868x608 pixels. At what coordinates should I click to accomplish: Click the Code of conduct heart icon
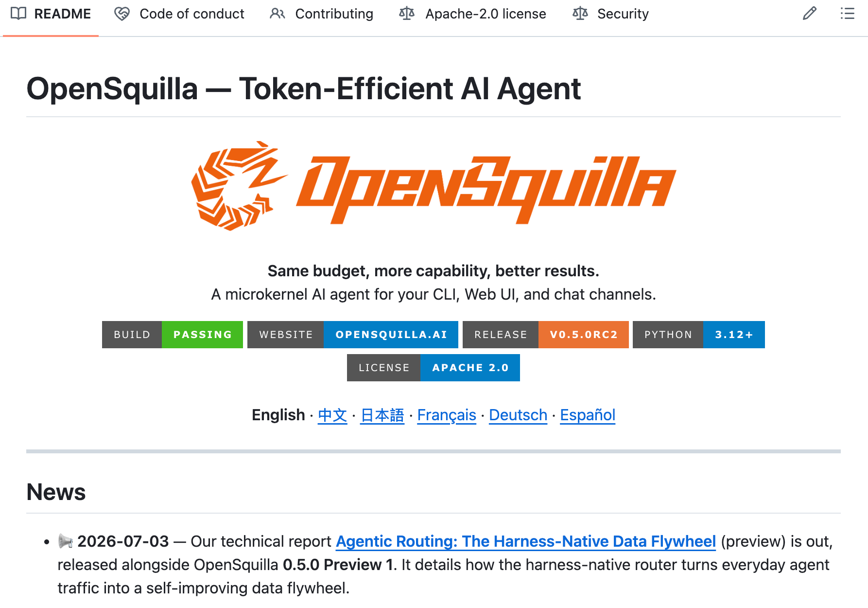(122, 14)
